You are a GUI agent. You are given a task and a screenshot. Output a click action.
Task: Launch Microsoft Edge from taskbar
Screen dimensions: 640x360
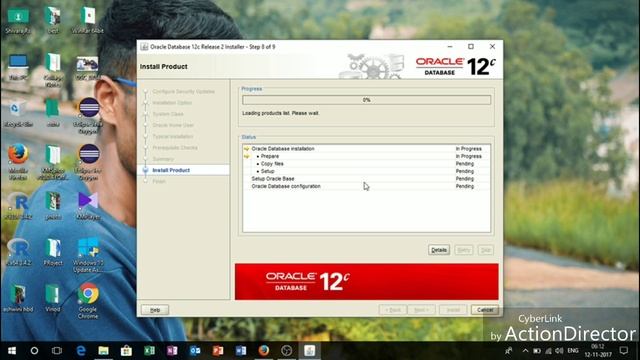click(x=81, y=351)
